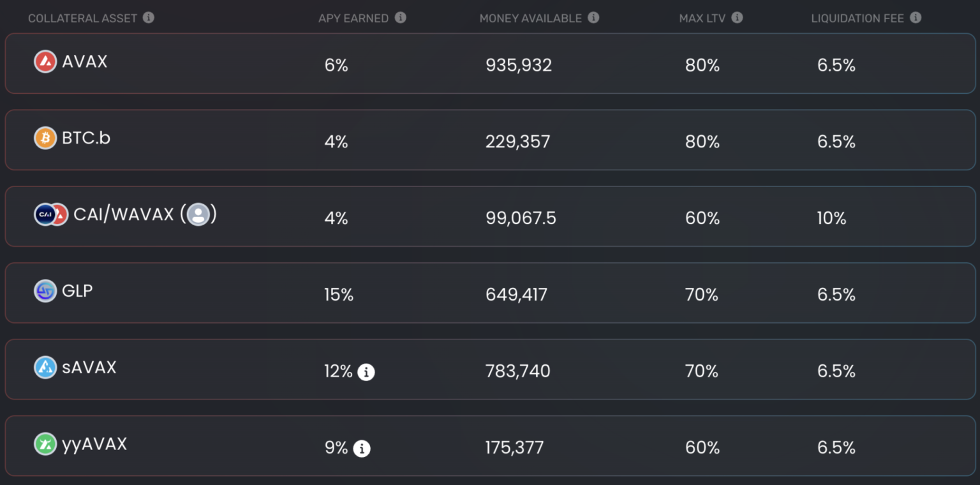Click the CAI/WAVAX pair icon

[51, 214]
